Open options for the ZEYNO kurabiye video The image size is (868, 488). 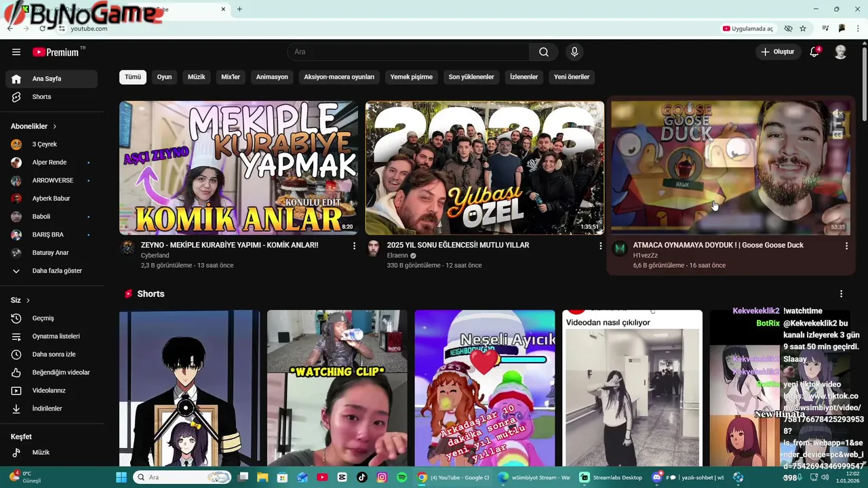pos(354,246)
